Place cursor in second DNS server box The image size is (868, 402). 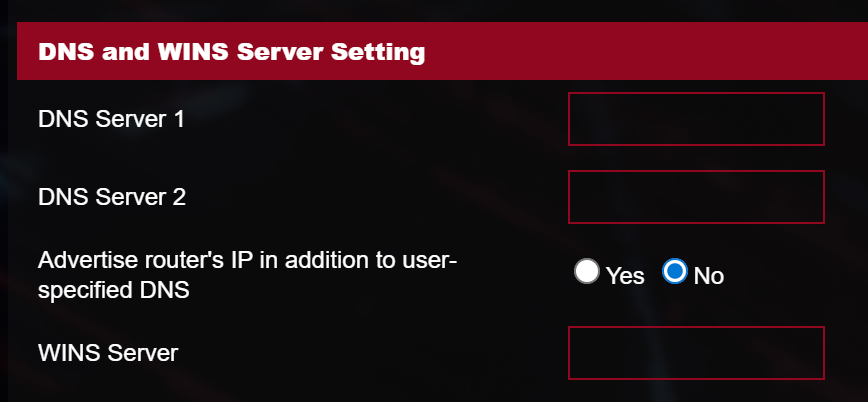click(696, 197)
